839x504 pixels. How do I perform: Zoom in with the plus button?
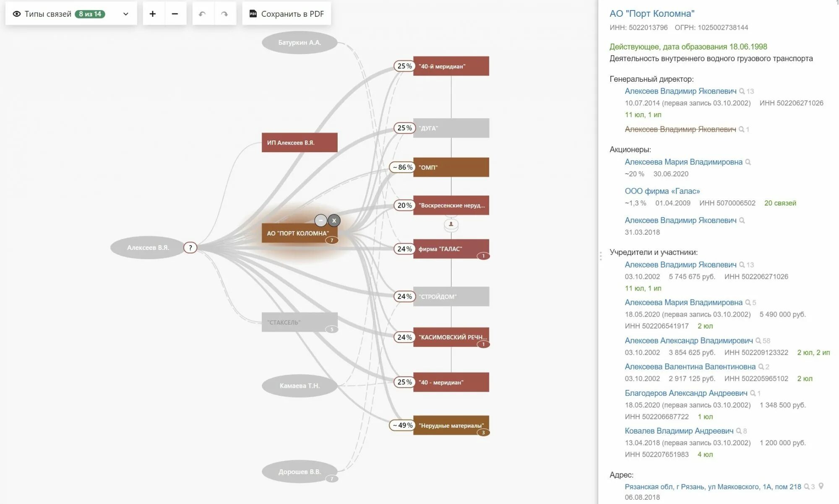153,14
